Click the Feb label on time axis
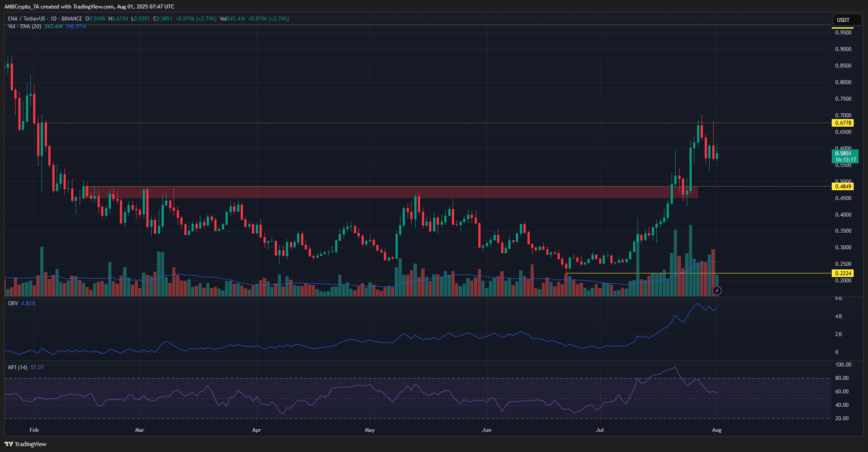 pyautogui.click(x=34, y=430)
